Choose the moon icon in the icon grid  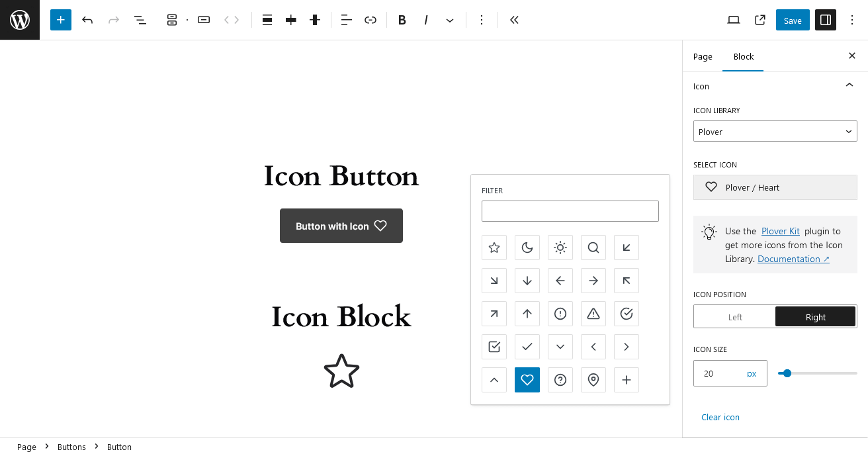tap(527, 248)
